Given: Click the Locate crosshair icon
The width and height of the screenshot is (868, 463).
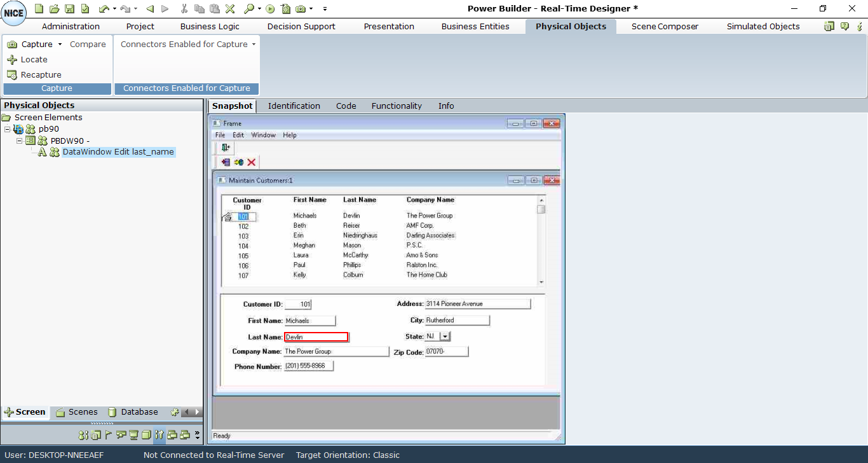Looking at the screenshot, I should click(x=12, y=60).
